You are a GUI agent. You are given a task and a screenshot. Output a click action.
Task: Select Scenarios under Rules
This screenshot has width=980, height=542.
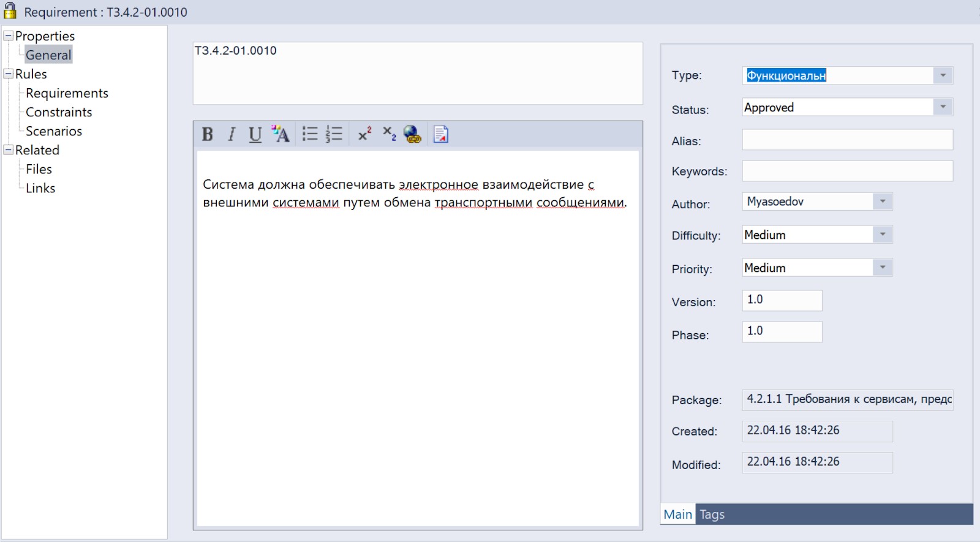tap(54, 131)
